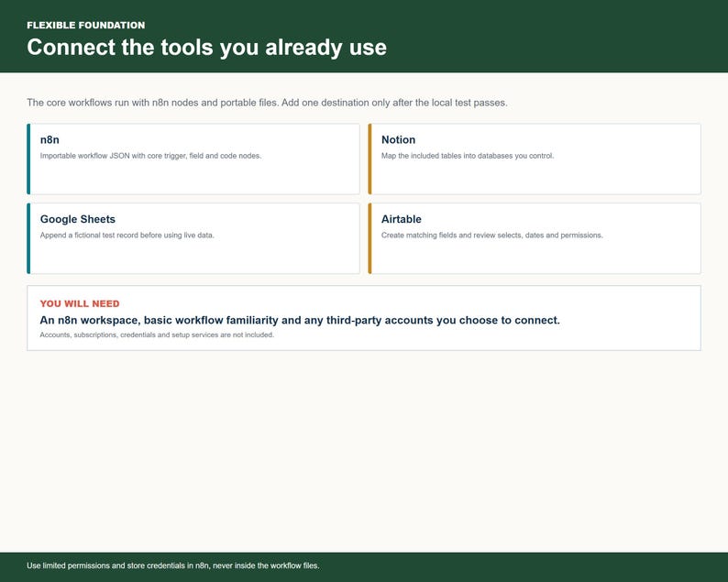Select the Notion card heading
This screenshot has height=582, width=728.
[x=398, y=139]
